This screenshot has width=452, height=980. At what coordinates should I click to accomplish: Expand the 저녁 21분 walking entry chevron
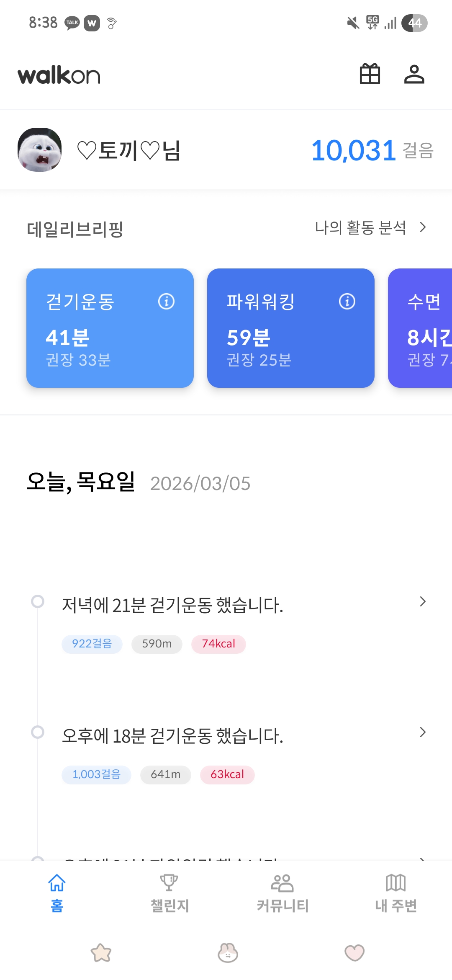click(423, 601)
